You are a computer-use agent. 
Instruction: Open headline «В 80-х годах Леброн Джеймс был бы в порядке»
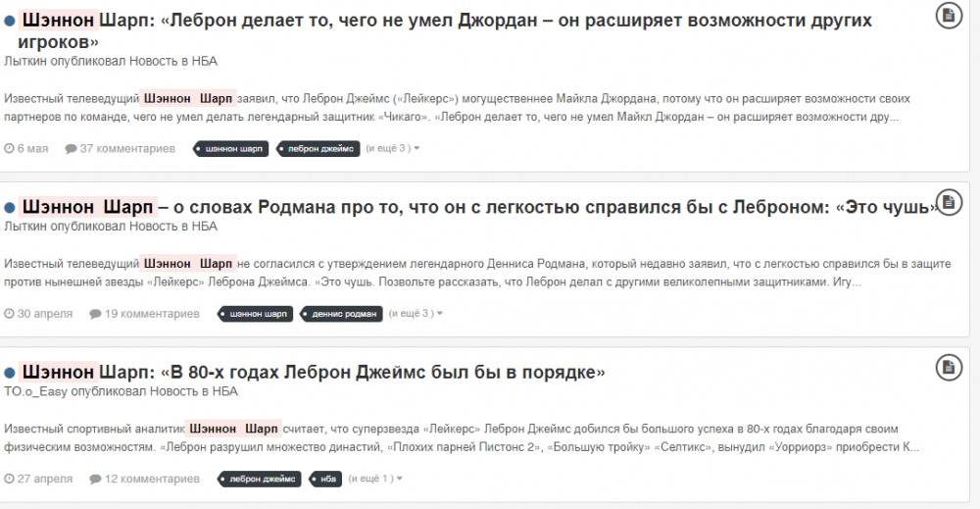pyautogui.click(x=312, y=372)
